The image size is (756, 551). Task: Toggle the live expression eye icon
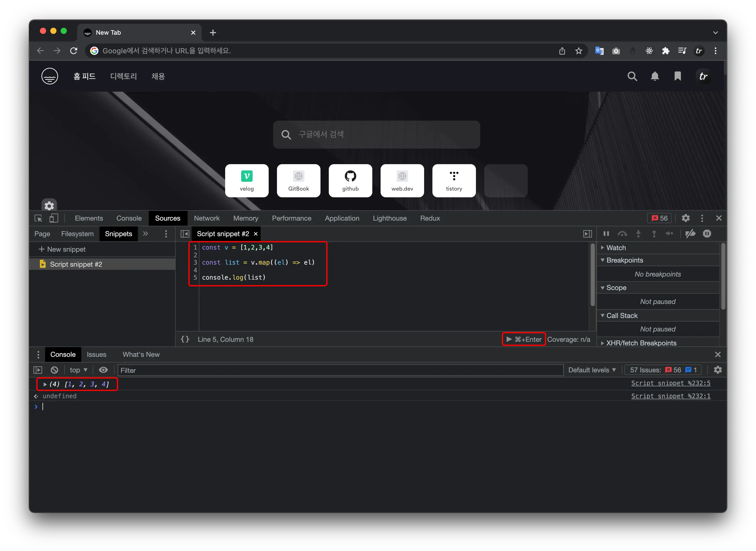click(x=103, y=370)
